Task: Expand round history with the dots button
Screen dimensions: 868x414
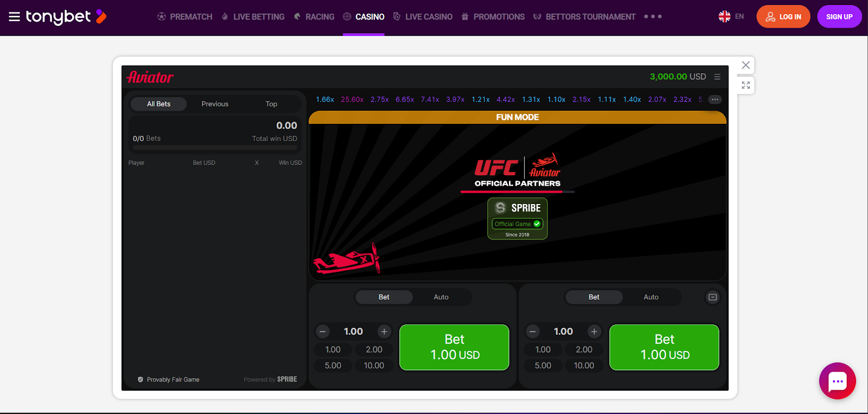Action: (x=715, y=99)
